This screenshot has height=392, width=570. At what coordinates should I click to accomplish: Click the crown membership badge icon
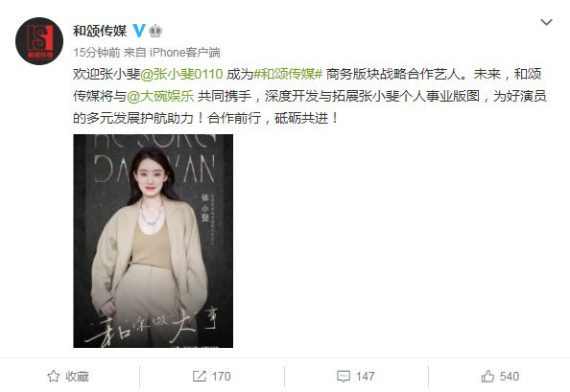(x=155, y=31)
